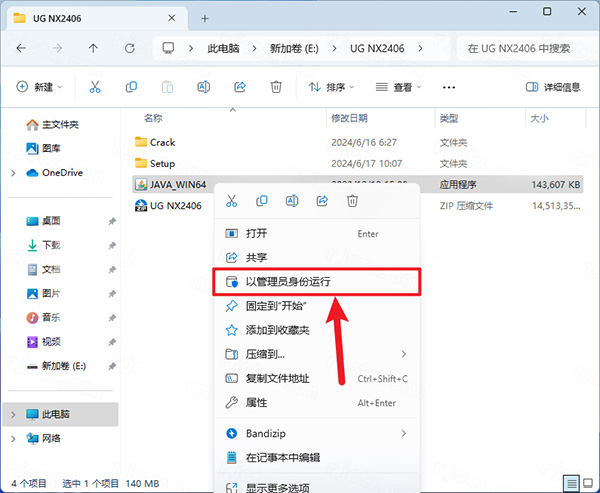Click the Share icon in the toolbar
This screenshot has height=493, width=600.
pos(240,87)
